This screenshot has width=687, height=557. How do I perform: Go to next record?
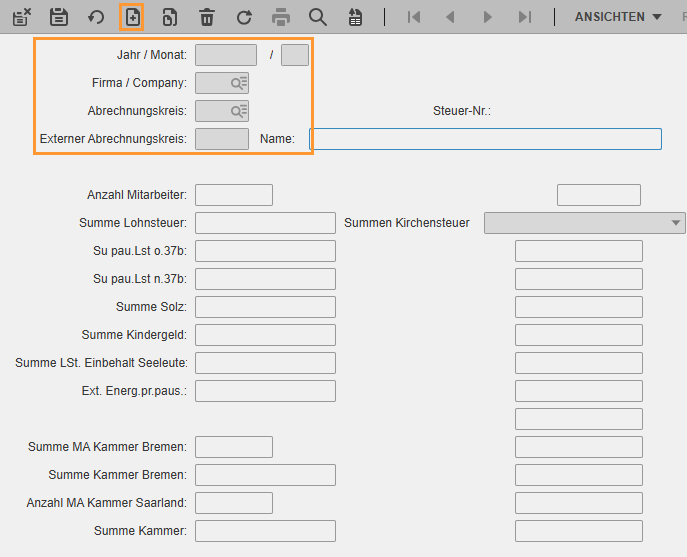(x=487, y=17)
